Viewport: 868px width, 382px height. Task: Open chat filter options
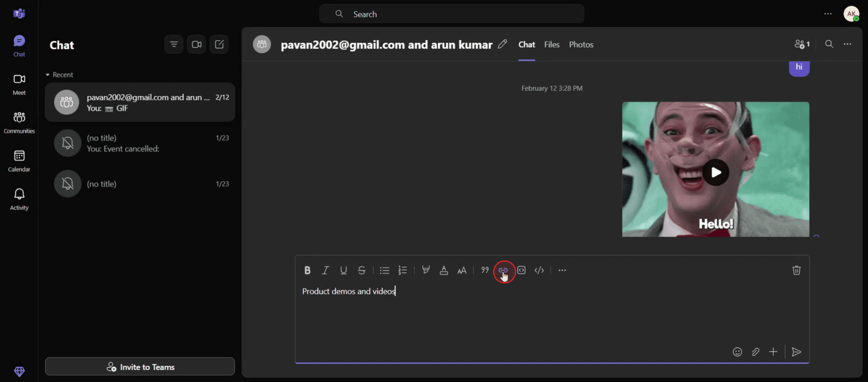(174, 44)
